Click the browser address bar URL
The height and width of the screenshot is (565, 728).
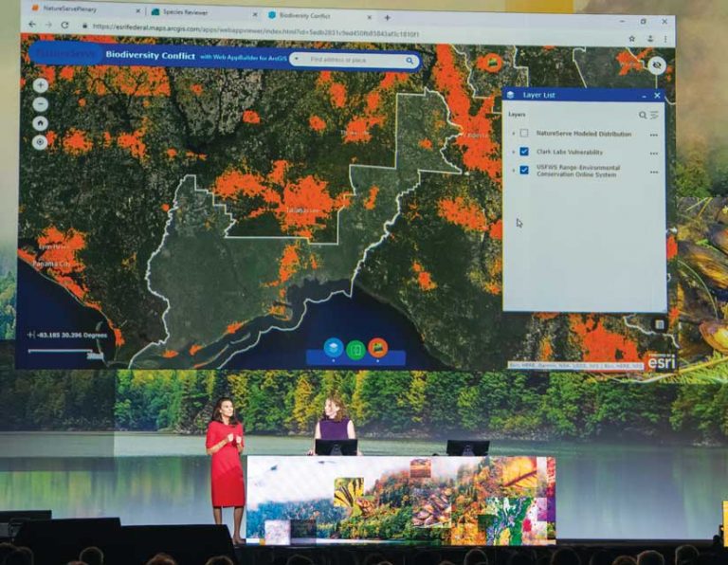(256, 30)
